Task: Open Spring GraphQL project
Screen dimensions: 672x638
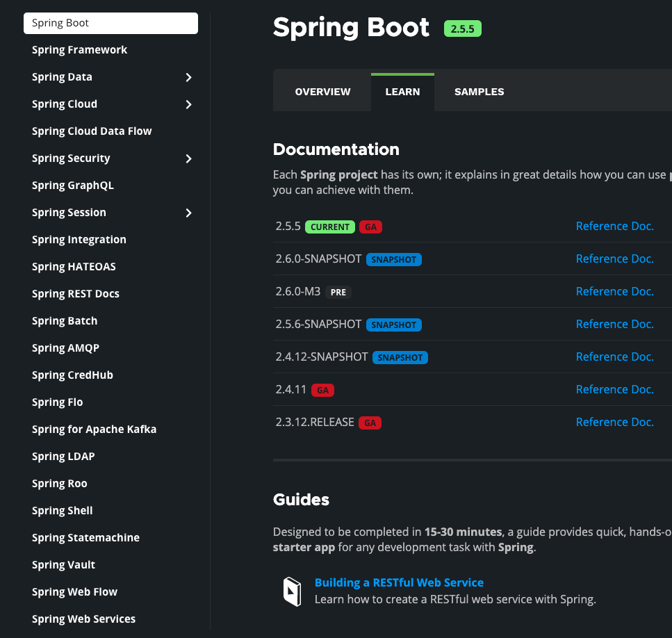Action: (72, 186)
